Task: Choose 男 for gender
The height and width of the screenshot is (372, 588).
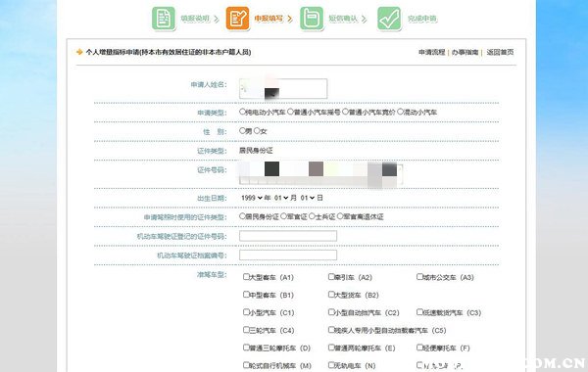Action: click(x=242, y=131)
